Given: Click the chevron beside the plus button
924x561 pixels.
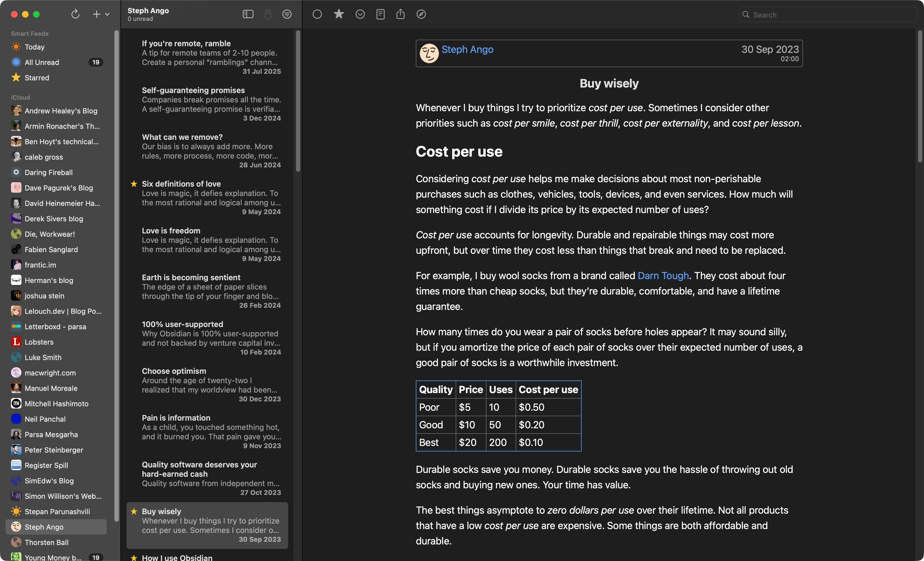Looking at the screenshot, I should click(x=107, y=14).
